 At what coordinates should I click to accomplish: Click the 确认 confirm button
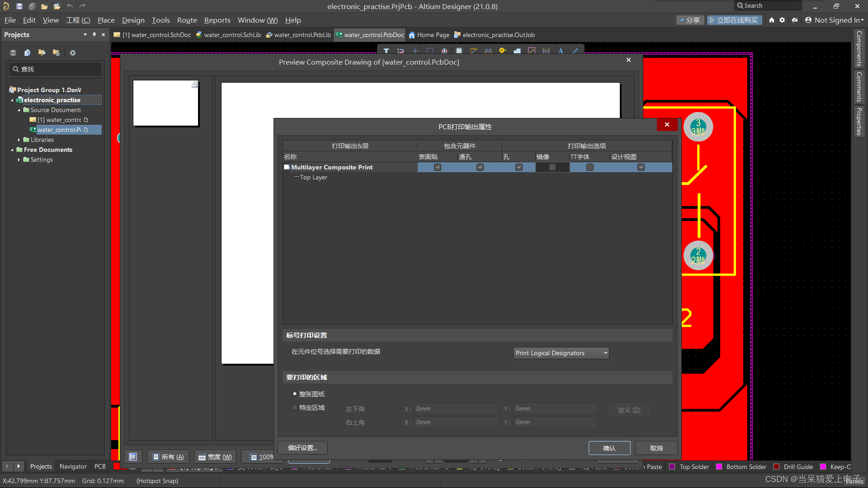click(609, 448)
